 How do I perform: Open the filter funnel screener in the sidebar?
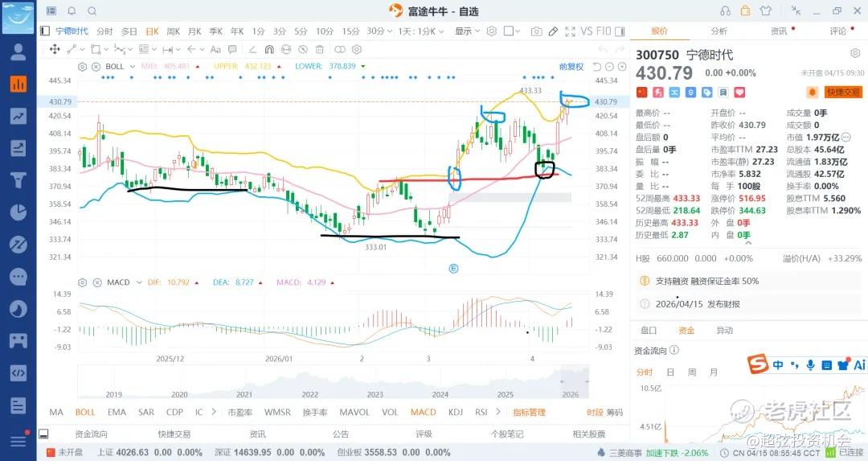coord(18,180)
